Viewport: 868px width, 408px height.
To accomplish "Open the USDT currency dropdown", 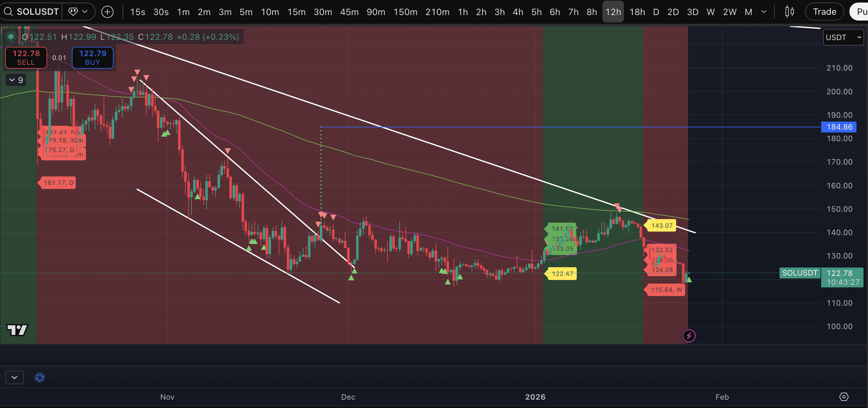I will (843, 38).
